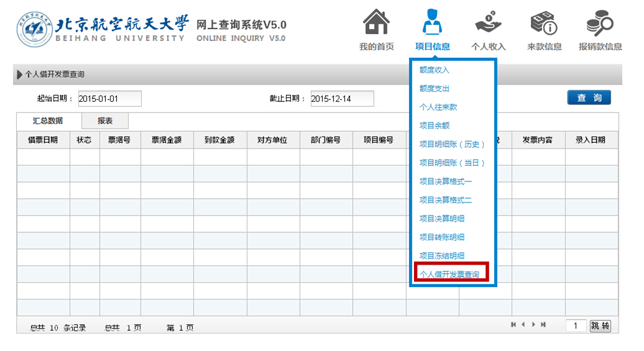Click the 项目信息 navigation icon
This screenshot has height=351, width=644.
coord(432,24)
